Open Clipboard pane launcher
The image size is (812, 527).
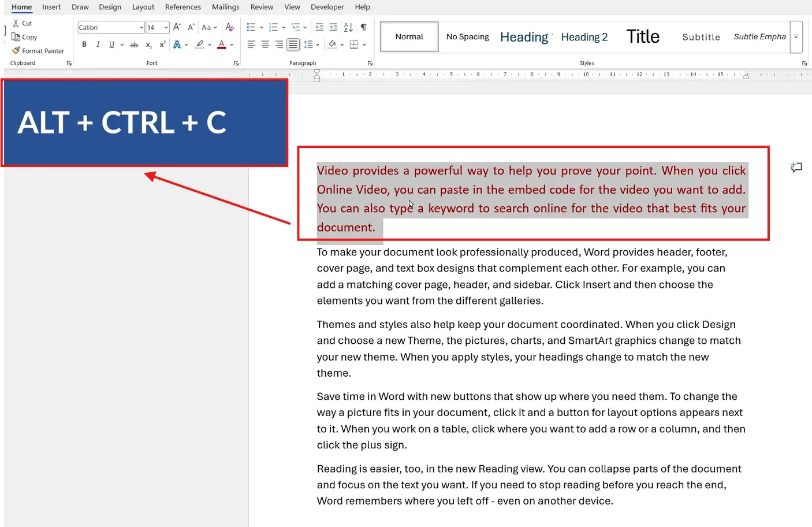69,64
